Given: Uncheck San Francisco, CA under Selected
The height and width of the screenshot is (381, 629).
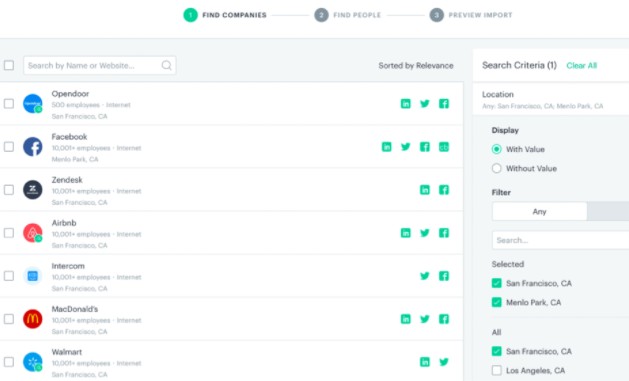Looking at the screenshot, I should pos(497,283).
